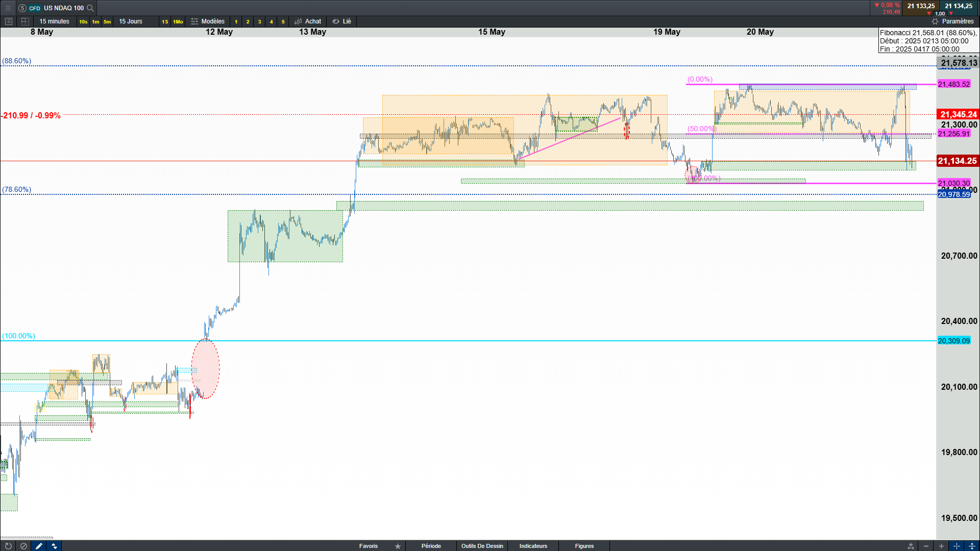This screenshot has height=551, width=980.
Task: Open the list view panel icon
Action: click(8, 21)
